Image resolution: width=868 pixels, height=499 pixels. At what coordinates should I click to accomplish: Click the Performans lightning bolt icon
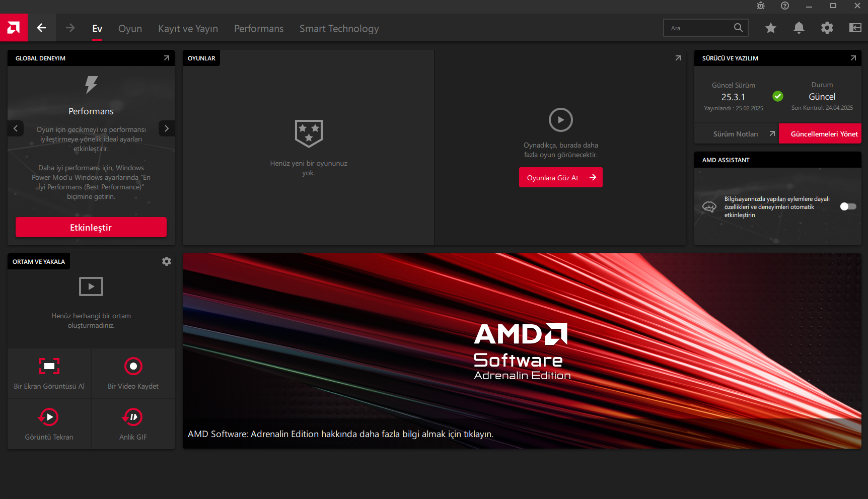pyautogui.click(x=91, y=85)
